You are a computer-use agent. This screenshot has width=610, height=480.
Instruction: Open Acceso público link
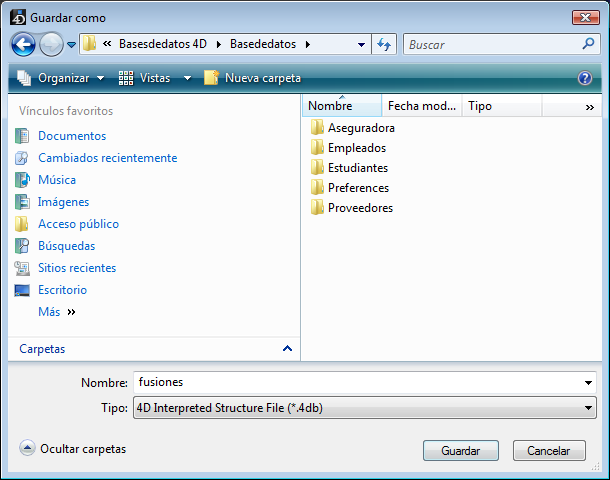click(x=79, y=224)
